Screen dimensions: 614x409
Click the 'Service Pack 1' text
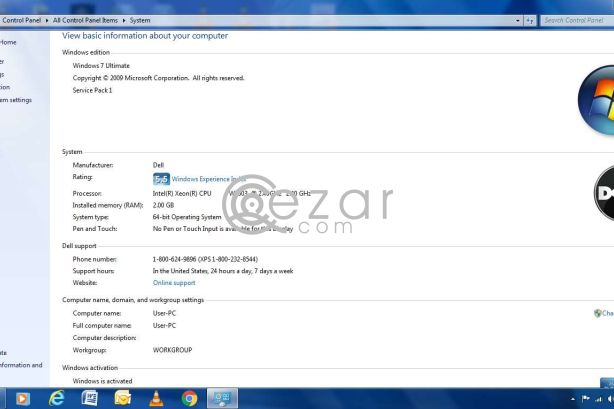[x=92, y=90]
